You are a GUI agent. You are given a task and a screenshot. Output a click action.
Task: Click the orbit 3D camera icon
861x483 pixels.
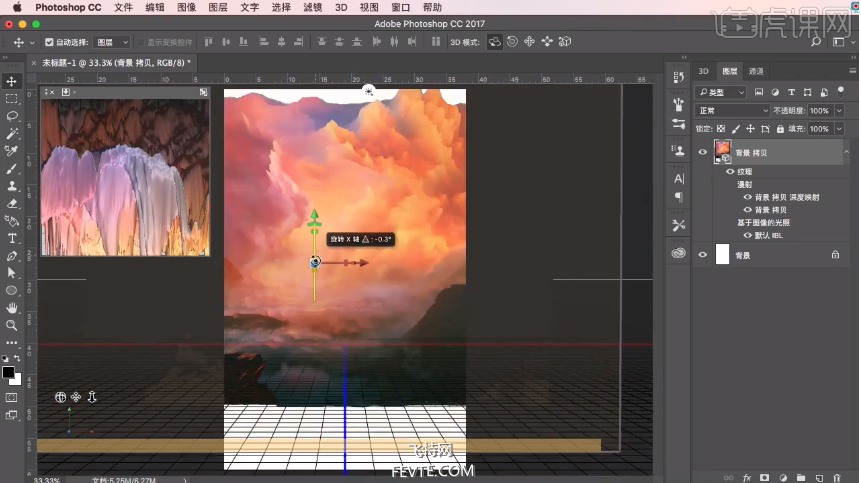click(x=60, y=397)
